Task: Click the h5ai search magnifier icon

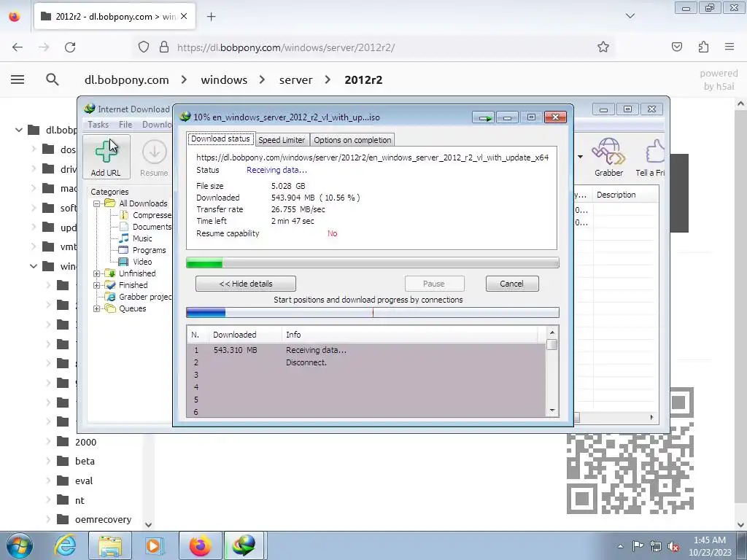Action: tap(53, 79)
